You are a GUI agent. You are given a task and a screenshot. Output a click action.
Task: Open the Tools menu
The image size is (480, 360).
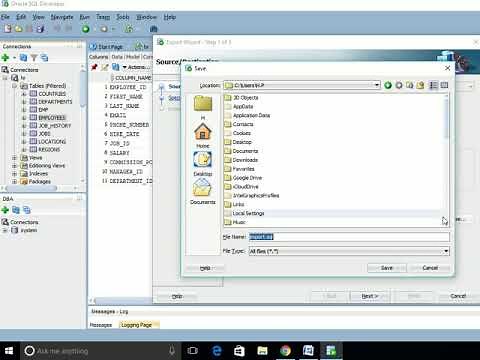(122, 17)
